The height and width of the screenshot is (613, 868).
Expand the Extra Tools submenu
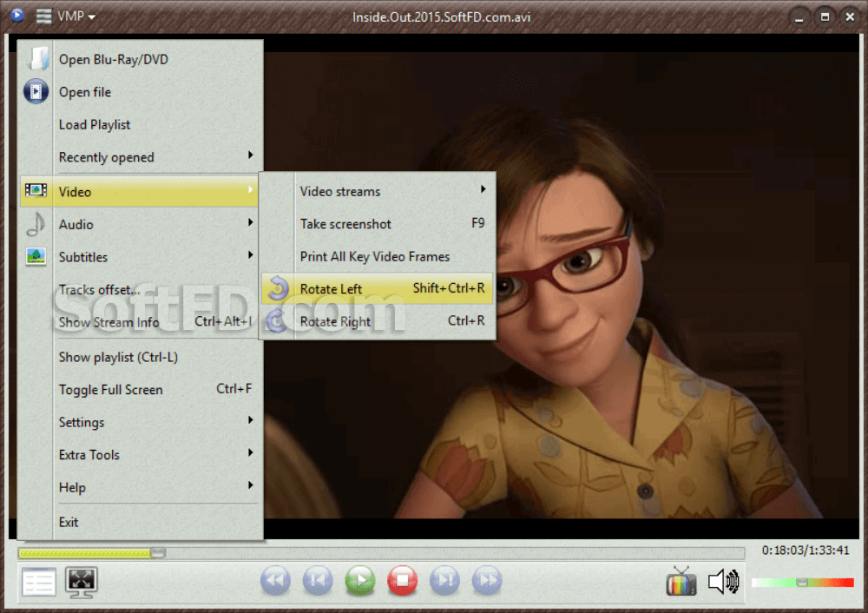click(x=250, y=453)
